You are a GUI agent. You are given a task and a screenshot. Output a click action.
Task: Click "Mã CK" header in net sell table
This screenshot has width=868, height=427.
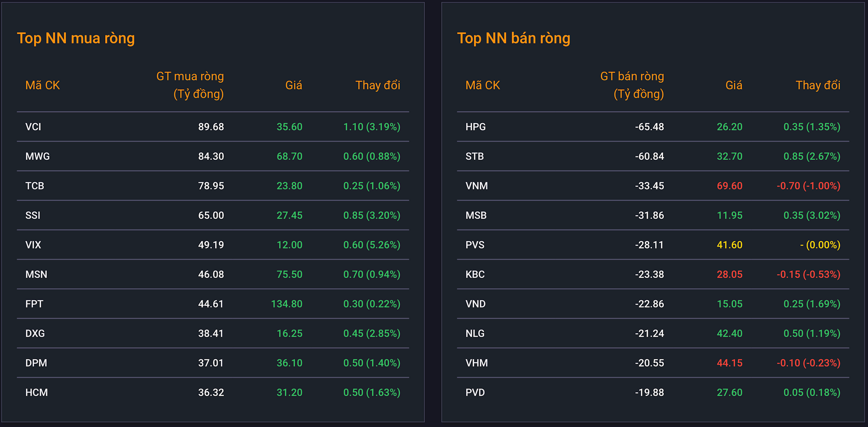point(483,85)
